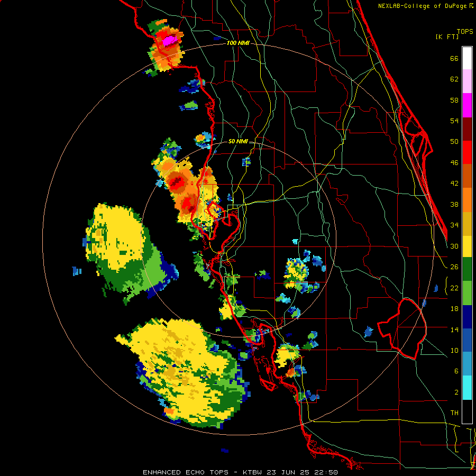Click the 66 legend value

[454, 58]
